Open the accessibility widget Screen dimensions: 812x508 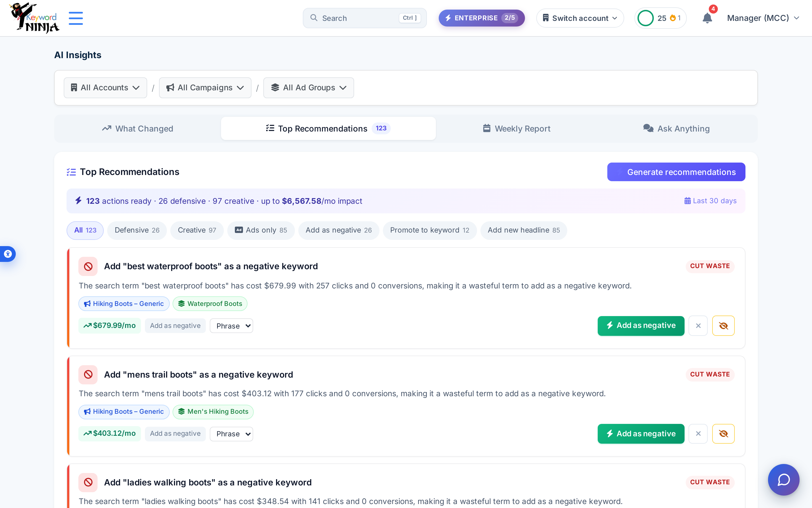[8, 254]
